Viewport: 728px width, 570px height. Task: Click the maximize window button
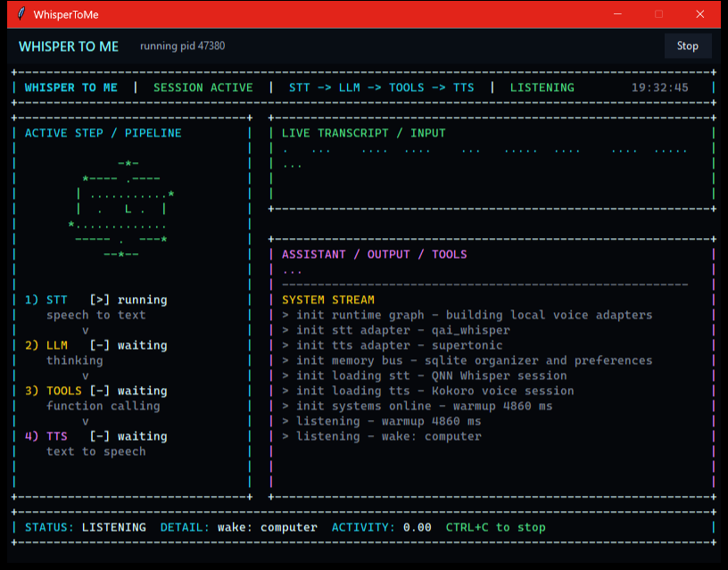click(x=658, y=14)
